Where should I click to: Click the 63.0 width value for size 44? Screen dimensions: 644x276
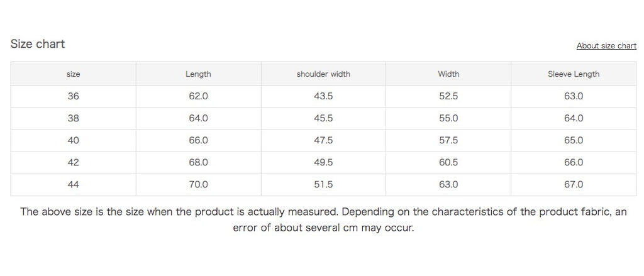point(448,184)
